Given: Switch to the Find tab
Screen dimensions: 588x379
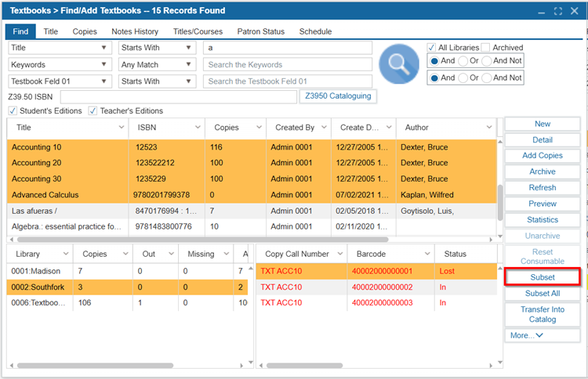Looking at the screenshot, I should [20, 31].
